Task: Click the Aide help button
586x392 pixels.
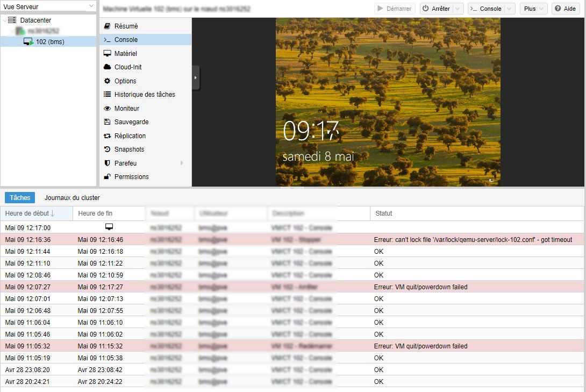Action: (565, 9)
